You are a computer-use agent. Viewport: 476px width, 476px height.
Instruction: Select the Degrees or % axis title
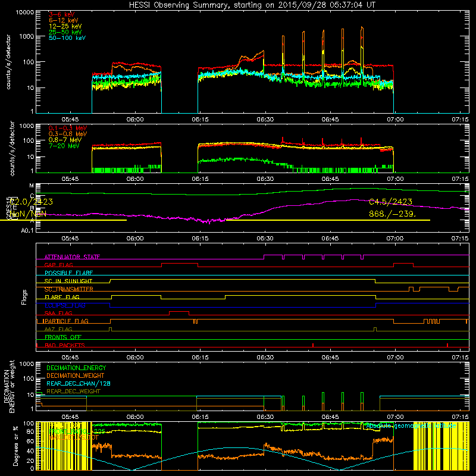[16, 446]
